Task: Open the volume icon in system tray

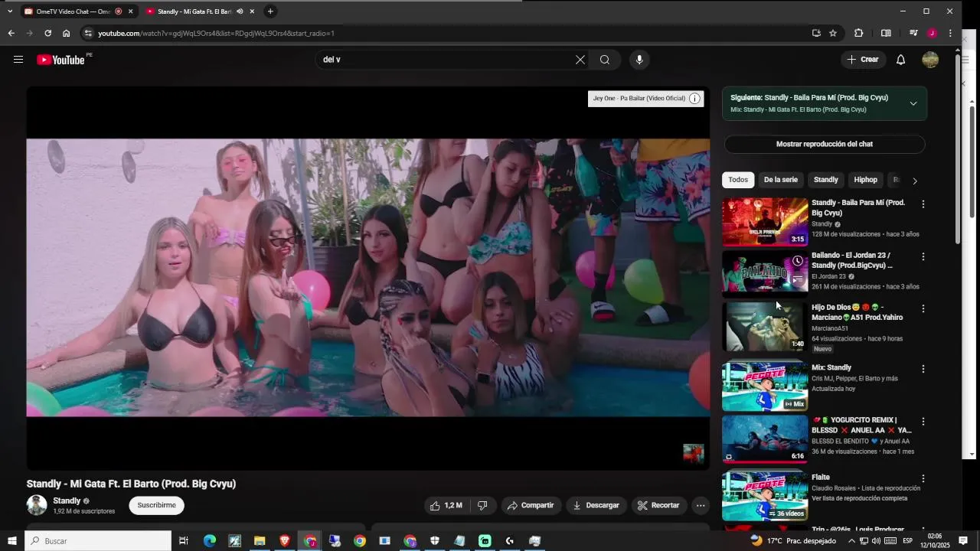Action: coord(877,541)
